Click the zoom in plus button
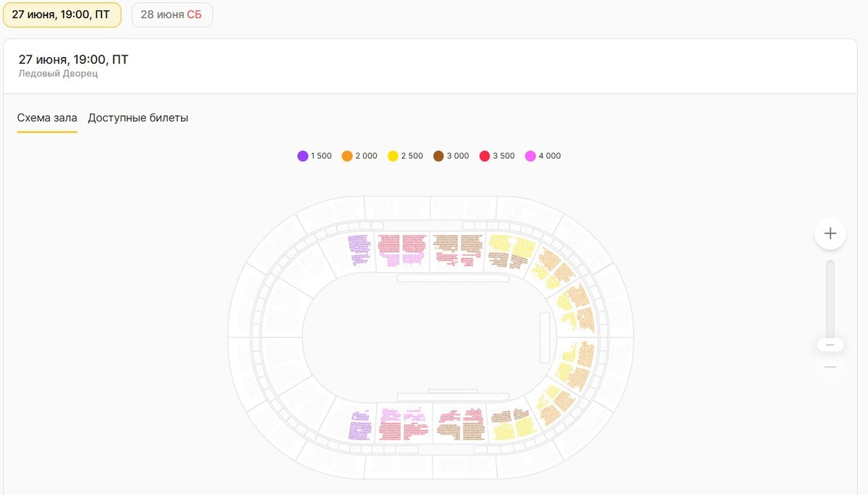The height and width of the screenshot is (495, 868). coord(830,234)
